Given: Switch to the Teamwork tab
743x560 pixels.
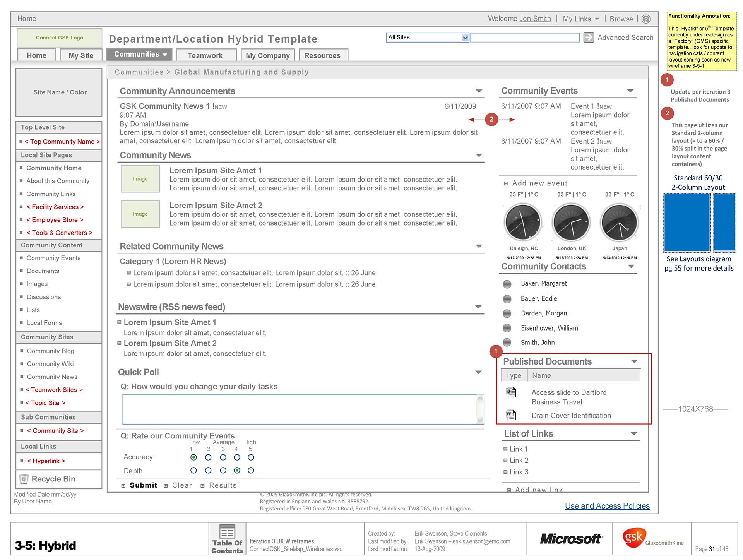Looking at the screenshot, I should pyautogui.click(x=205, y=55).
